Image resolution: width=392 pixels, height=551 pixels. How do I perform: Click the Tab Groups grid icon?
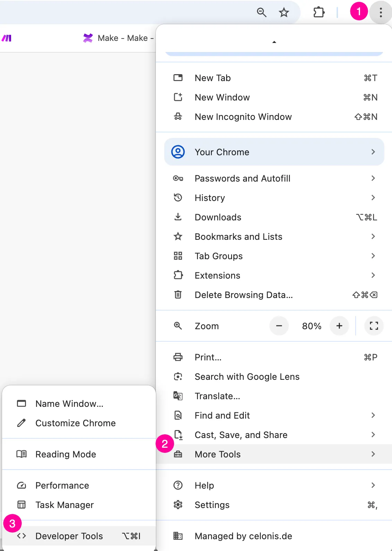pyautogui.click(x=178, y=256)
